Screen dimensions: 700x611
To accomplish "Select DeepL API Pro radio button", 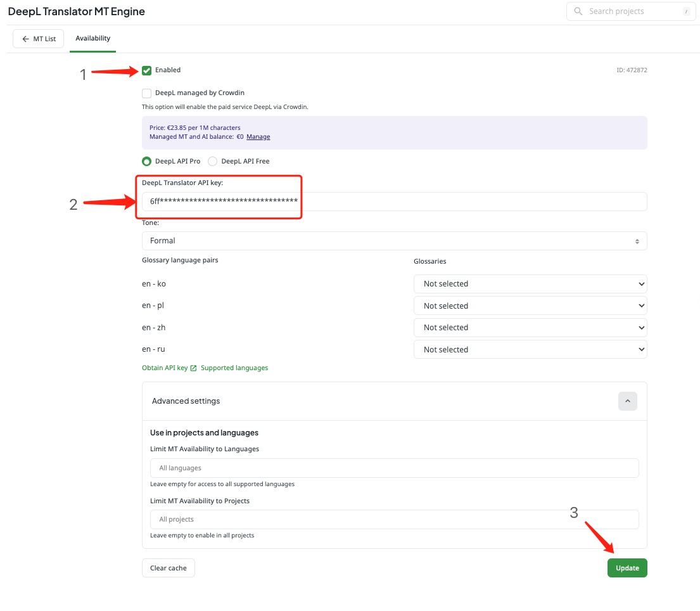I will (146, 161).
